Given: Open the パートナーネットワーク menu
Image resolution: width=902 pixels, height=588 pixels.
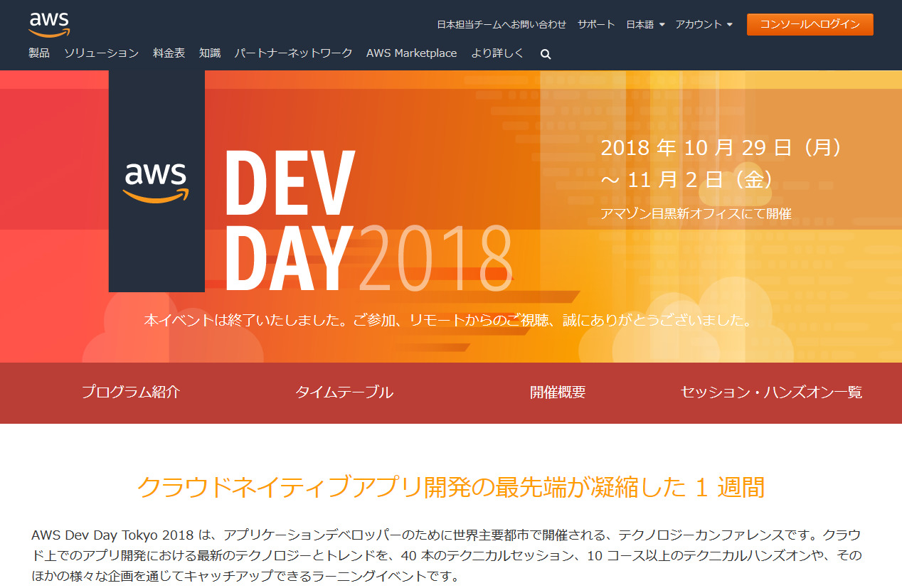Looking at the screenshot, I should (293, 53).
